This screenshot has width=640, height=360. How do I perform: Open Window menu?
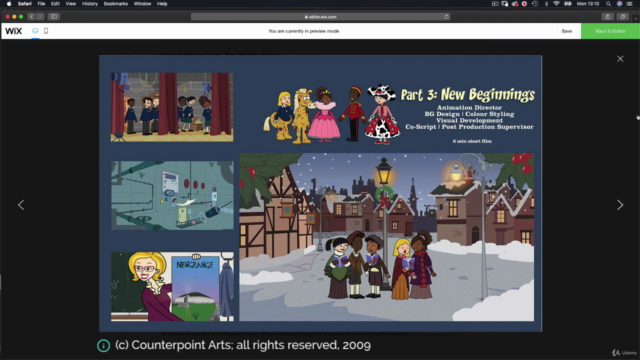pos(142,4)
